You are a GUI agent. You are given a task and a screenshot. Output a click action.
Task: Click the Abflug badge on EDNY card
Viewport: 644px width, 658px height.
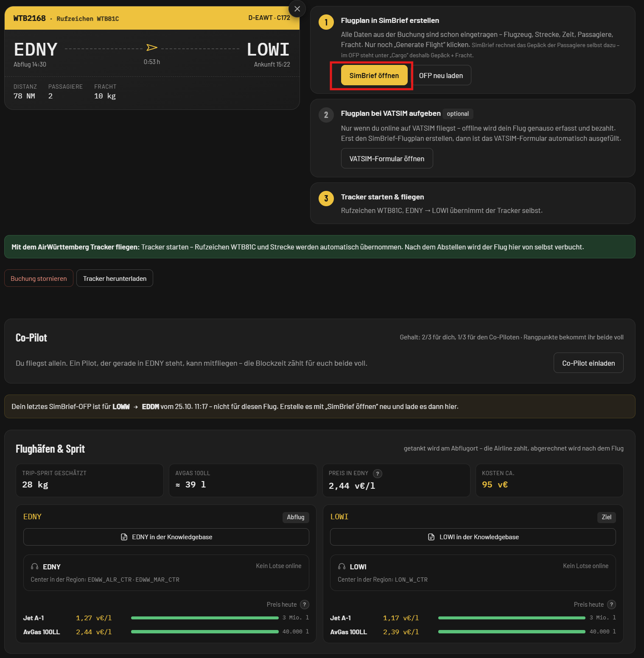296,517
